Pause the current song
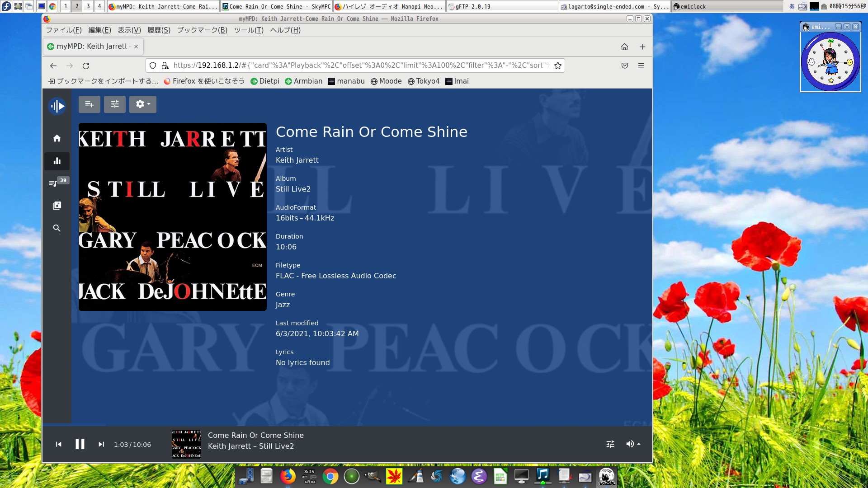 80,445
